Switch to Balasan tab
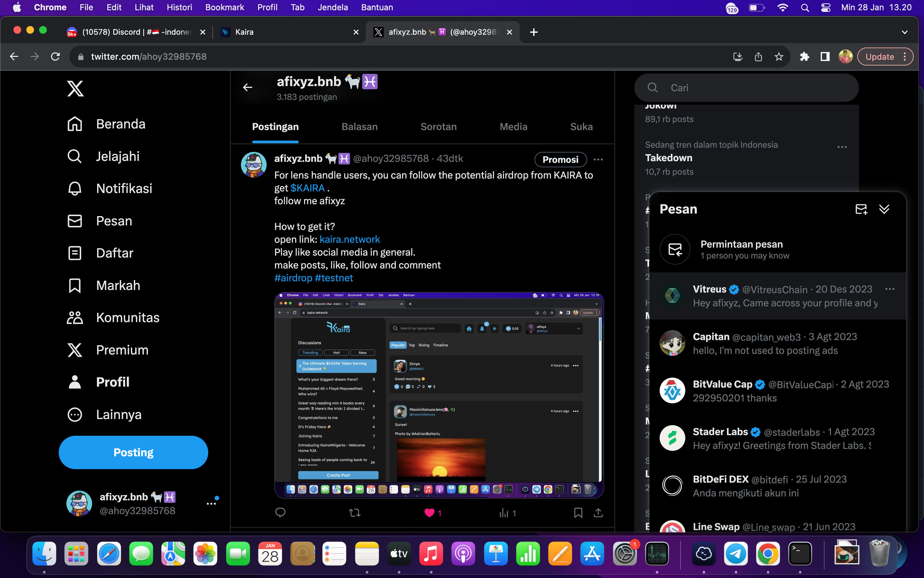Image resolution: width=924 pixels, height=578 pixels. point(359,127)
